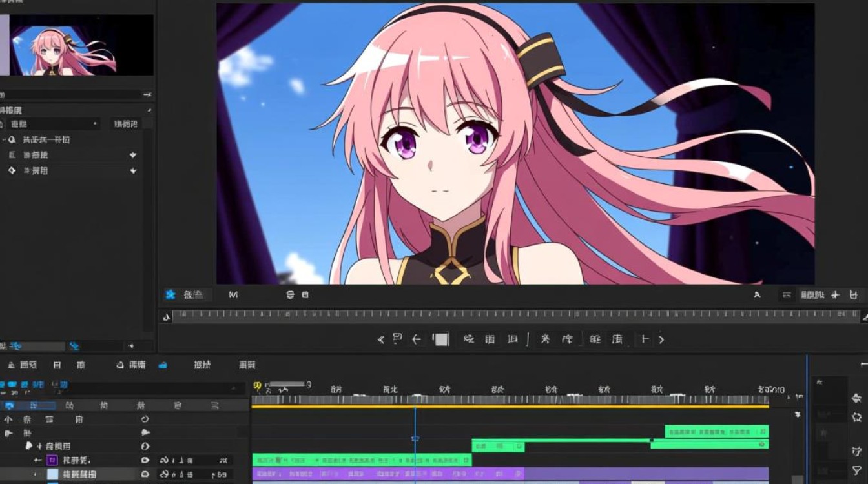Click the upper-right green clip in the timeline
Viewport: 868px width, 484px height.
point(717,431)
